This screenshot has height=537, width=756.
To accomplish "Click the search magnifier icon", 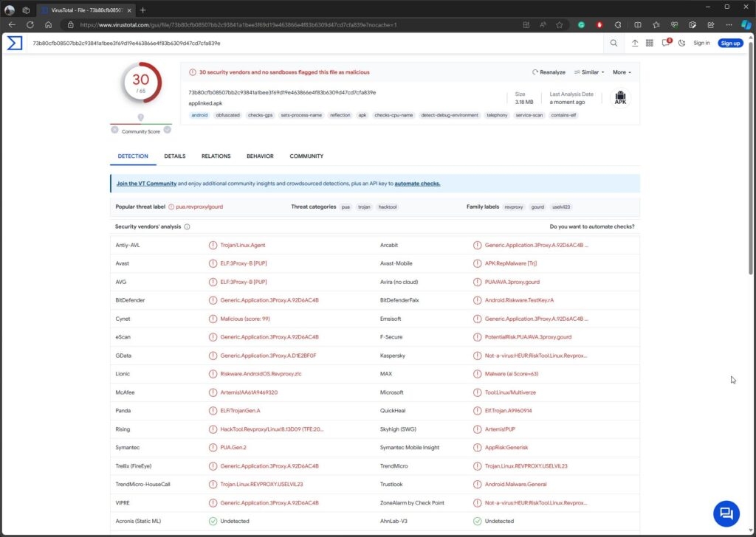I will click(x=614, y=43).
